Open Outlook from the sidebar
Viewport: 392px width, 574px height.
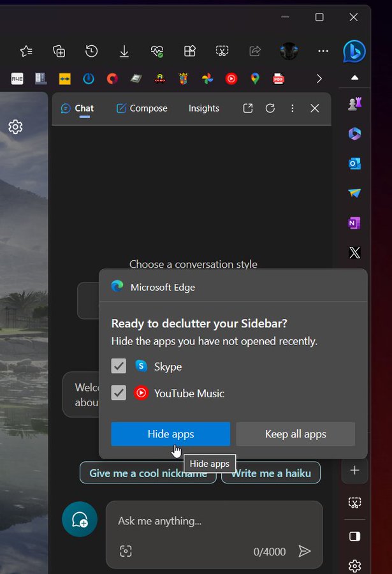coord(354,163)
